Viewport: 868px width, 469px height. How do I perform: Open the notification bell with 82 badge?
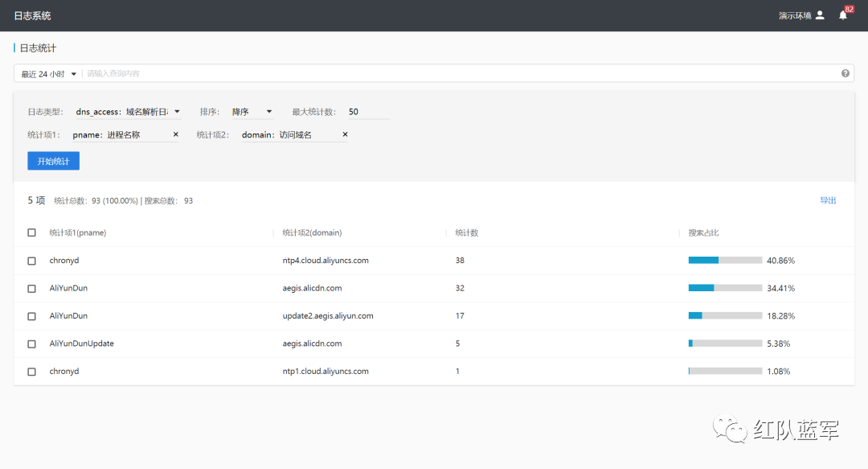point(842,15)
